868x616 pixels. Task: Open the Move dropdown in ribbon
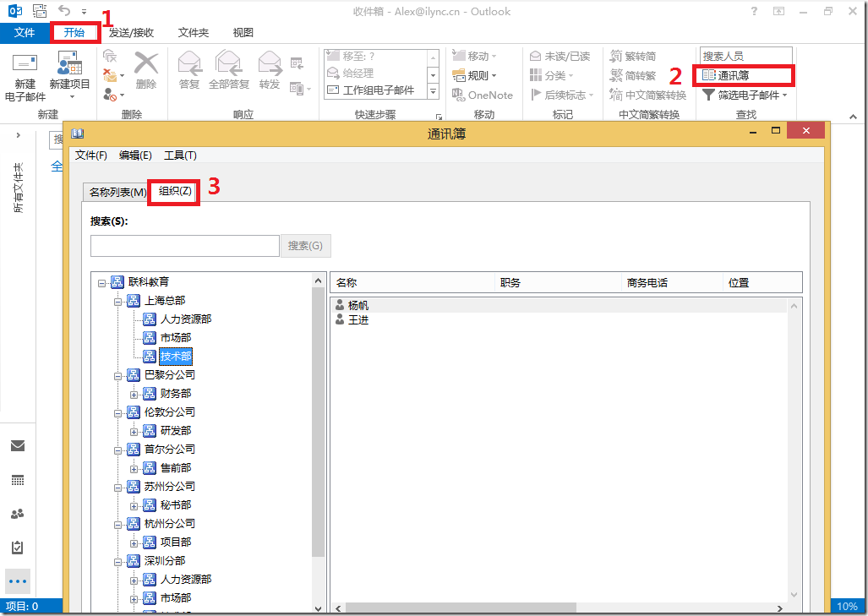[x=474, y=56]
